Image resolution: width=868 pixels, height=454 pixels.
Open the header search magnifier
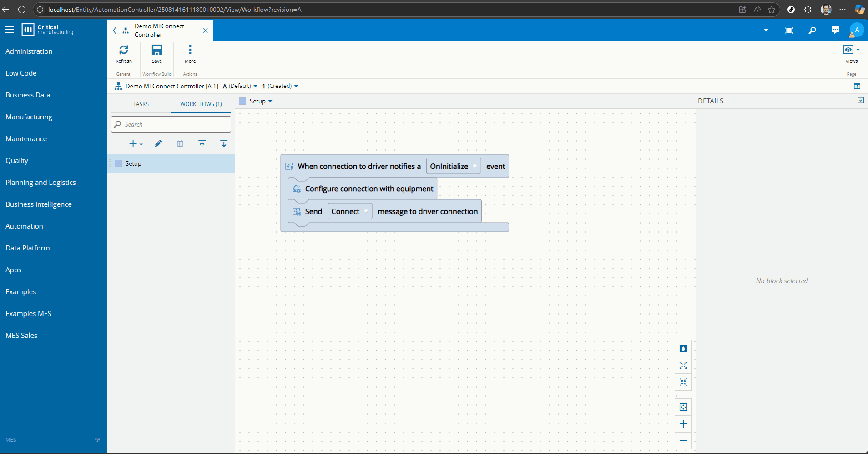[812, 30]
